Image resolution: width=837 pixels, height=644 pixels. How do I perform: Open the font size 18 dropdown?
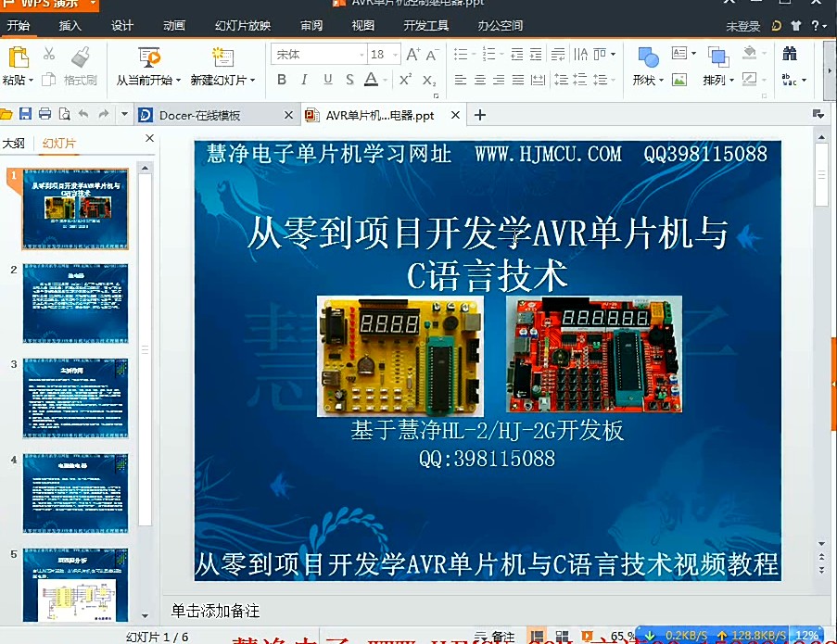tap(396, 55)
